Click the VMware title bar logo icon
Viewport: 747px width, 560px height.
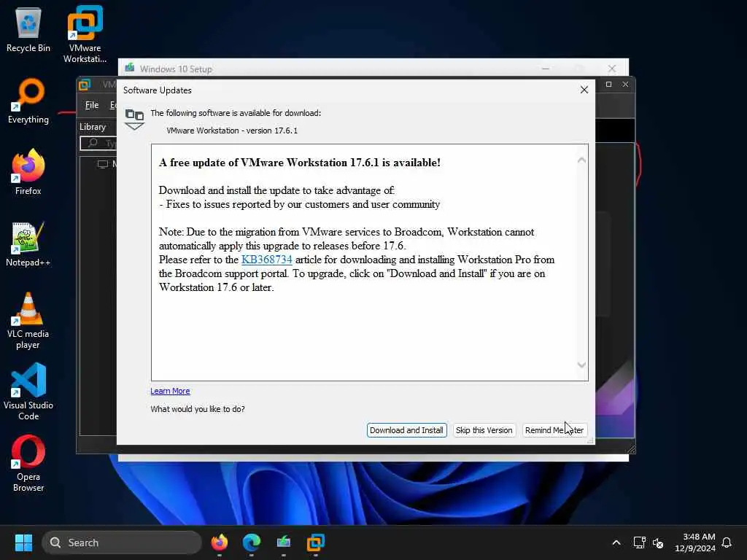pos(85,85)
